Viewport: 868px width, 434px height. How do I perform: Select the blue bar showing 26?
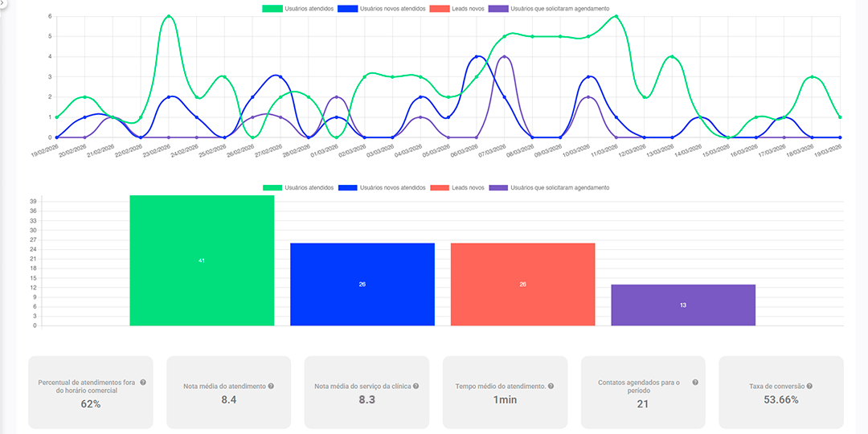coord(362,285)
